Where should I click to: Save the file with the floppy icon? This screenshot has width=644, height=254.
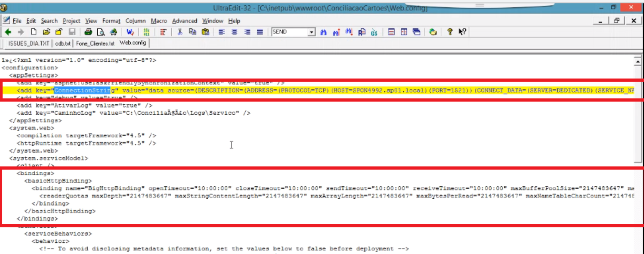click(72, 32)
